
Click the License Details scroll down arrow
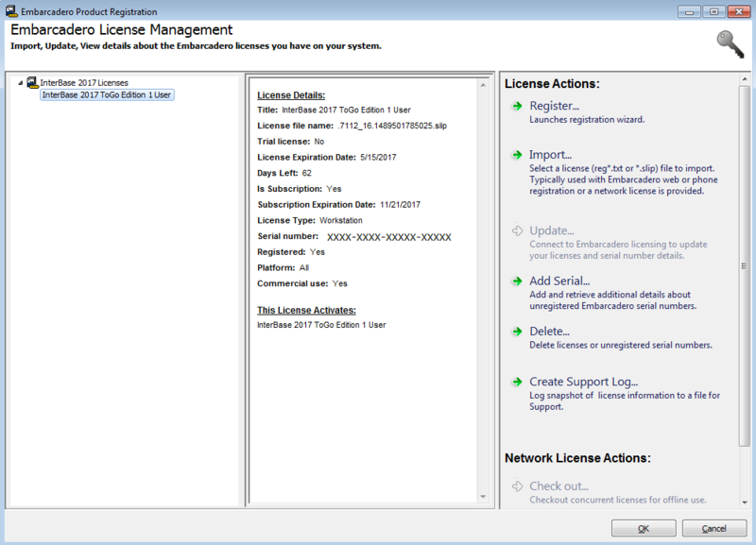[x=483, y=497]
